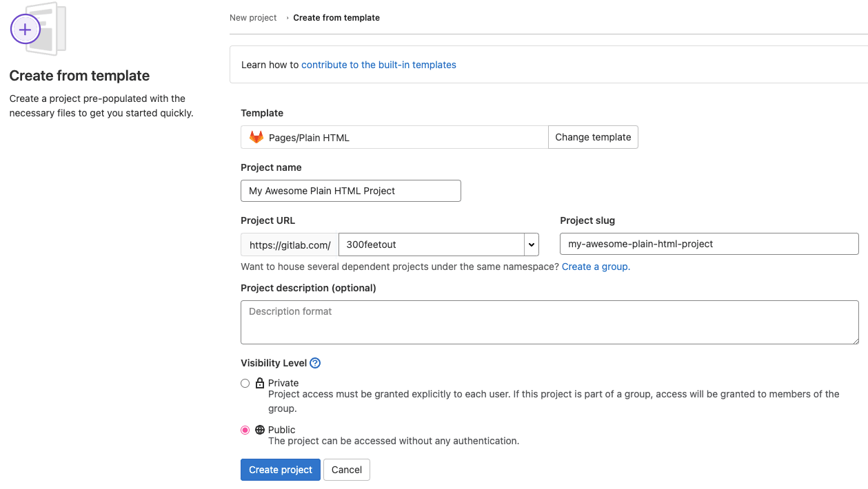Click the Pages/Plain HTML template field
Image resolution: width=868 pixels, height=489 pixels.
click(x=394, y=137)
